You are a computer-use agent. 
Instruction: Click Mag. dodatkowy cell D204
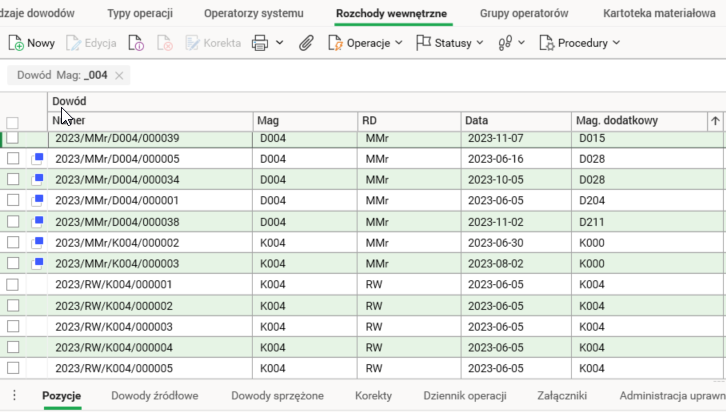coord(592,200)
